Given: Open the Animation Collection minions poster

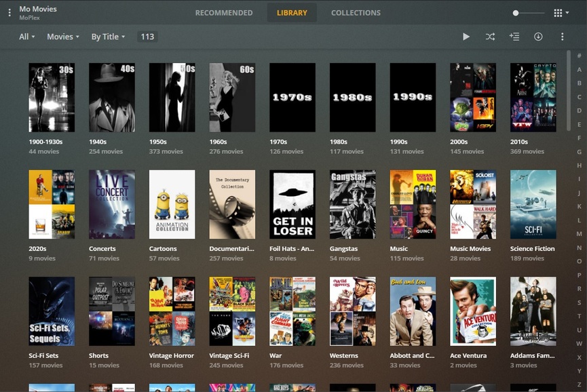Looking at the screenshot, I should pyautogui.click(x=172, y=204).
